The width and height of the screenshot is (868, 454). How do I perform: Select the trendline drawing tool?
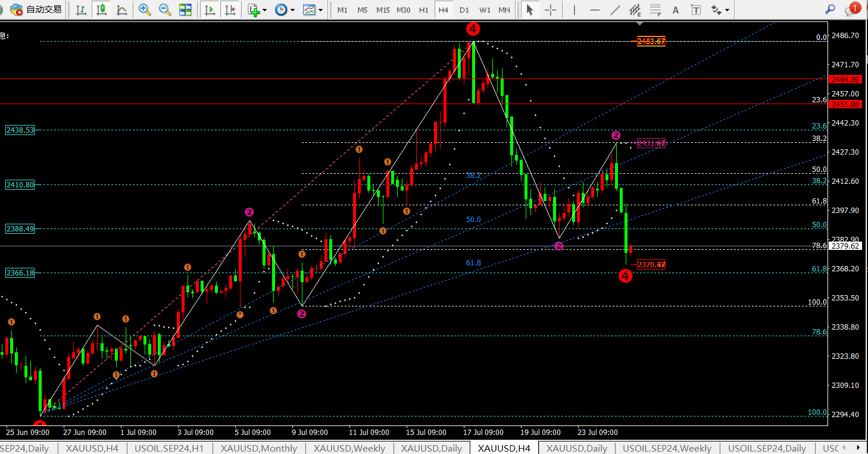pos(615,10)
